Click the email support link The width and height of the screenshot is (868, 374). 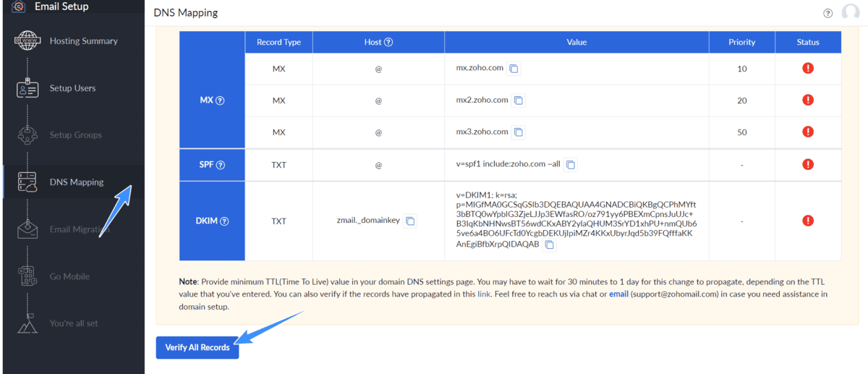coord(618,294)
